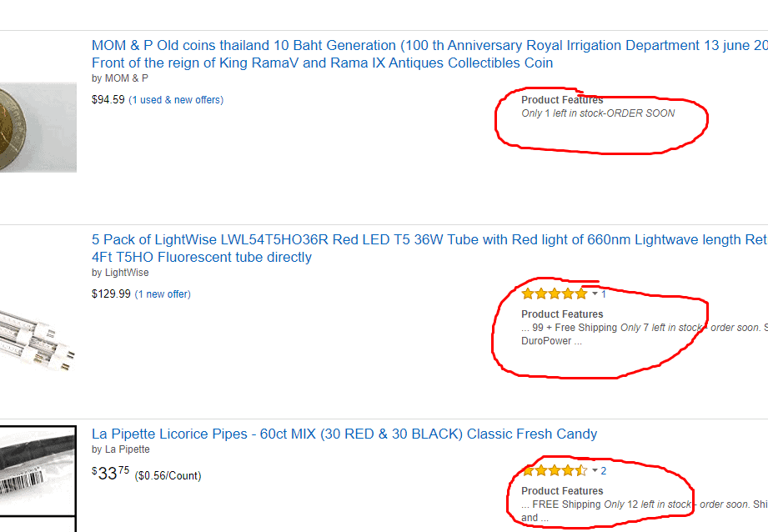Click the 'by La Pipette' brand text
The width and height of the screenshot is (768, 532).
[120, 449]
